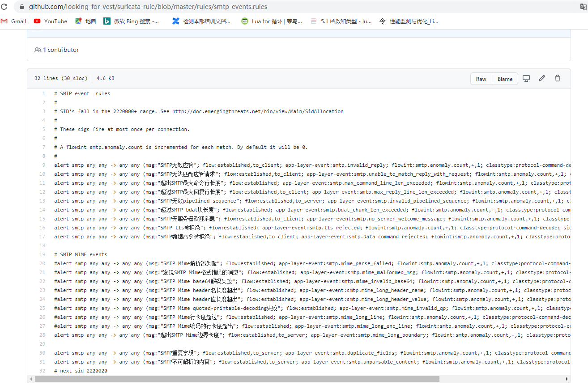Screen dimensions: 588x385
Task: Switch to the Blame view
Action: pyautogui.click(x=505, y=78)
